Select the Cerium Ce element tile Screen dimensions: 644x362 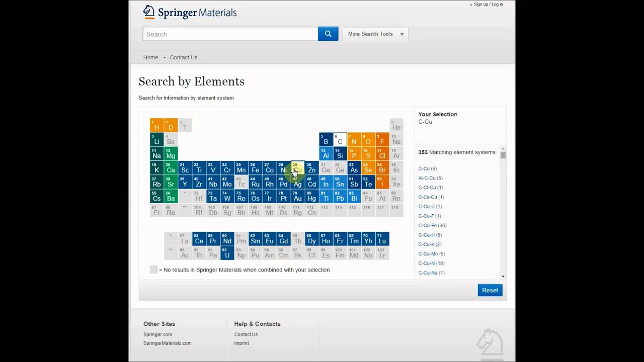[x=199, y=239]
